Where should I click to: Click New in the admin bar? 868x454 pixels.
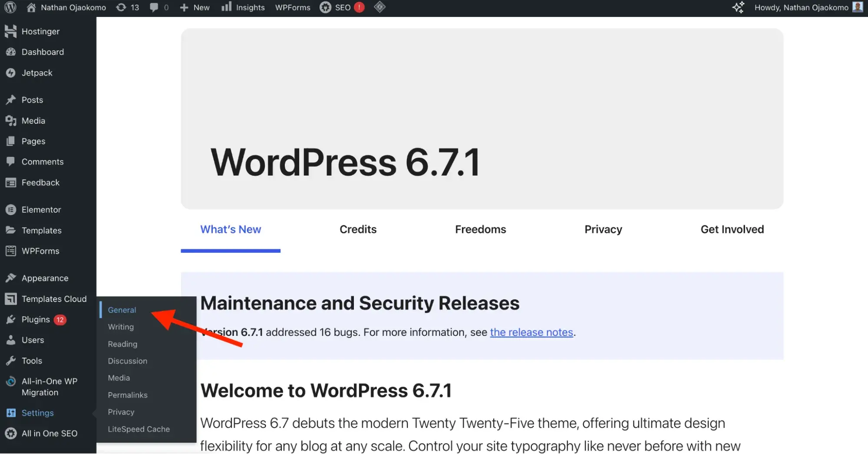click(201, 7)
